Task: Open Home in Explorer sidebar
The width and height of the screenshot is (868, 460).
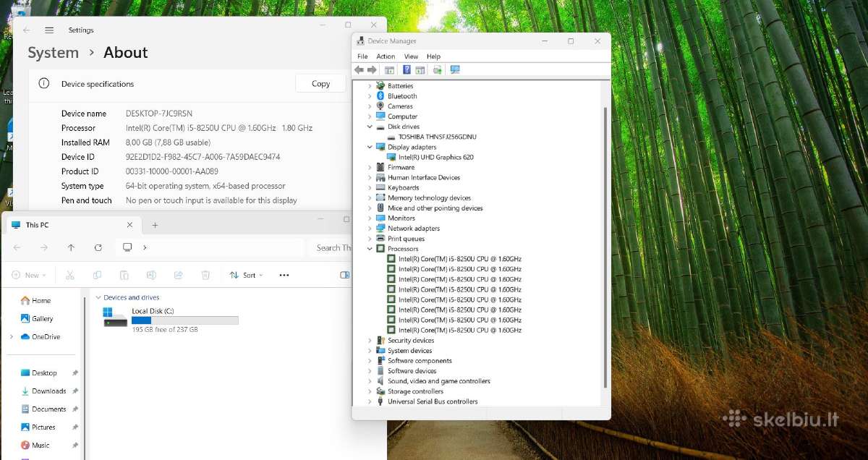Action: [36, 301]
